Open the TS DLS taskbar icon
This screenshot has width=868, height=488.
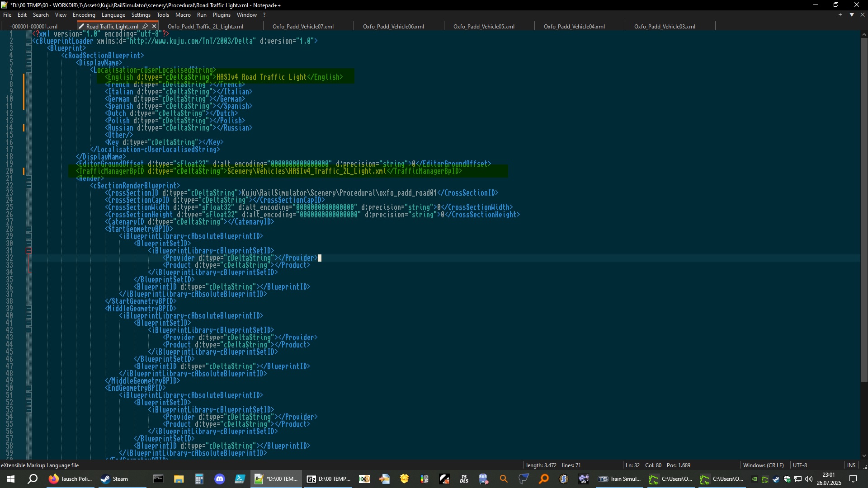(464, 479)
